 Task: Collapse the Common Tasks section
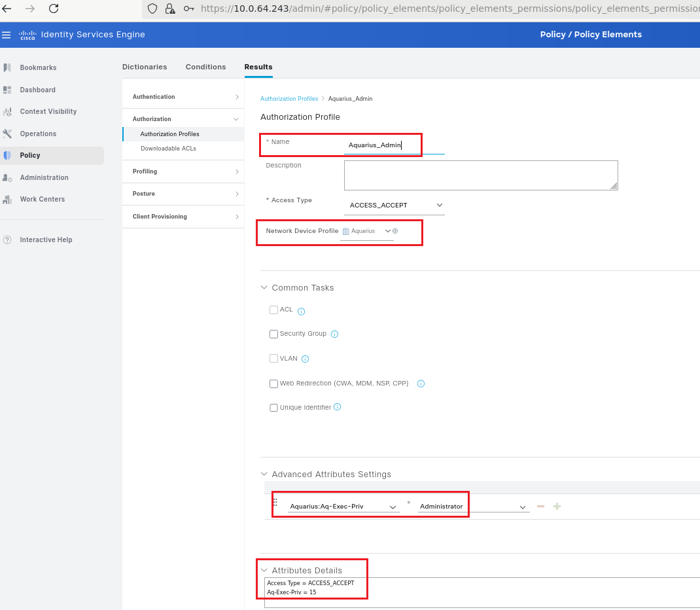[x=264, y=287]
